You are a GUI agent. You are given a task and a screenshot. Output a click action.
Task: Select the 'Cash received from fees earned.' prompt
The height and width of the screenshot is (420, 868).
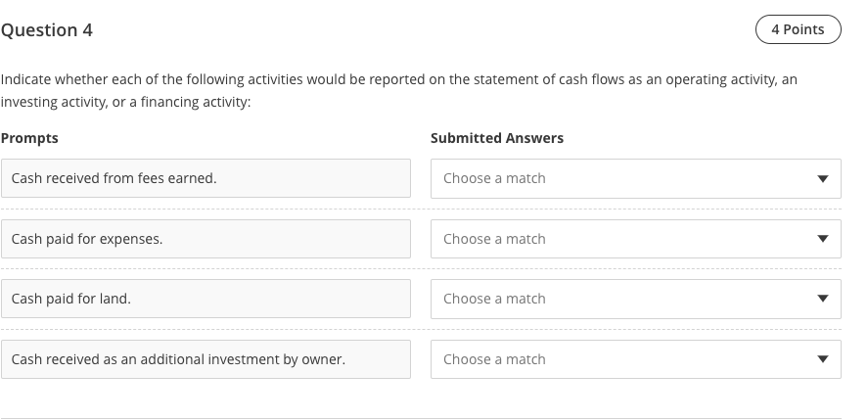click(206, 179)
